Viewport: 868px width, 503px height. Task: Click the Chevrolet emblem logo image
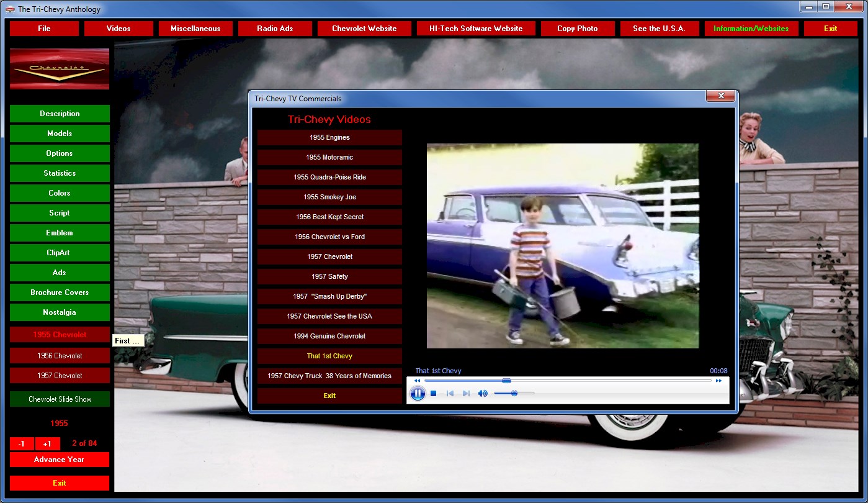tap(60, 69)
